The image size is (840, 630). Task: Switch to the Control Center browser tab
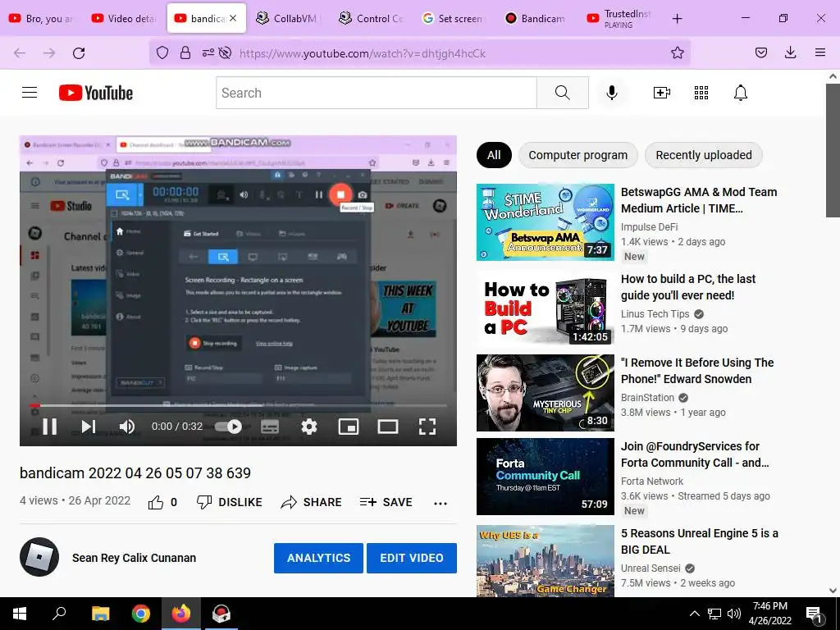click(x=371, y=18)
